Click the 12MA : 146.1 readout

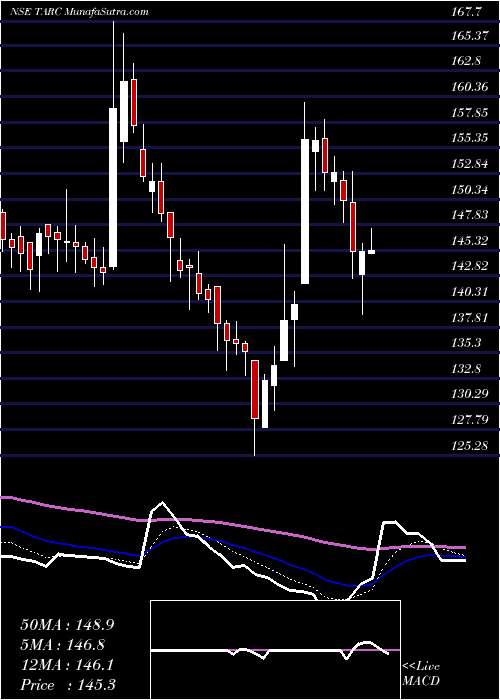(67, 665)
